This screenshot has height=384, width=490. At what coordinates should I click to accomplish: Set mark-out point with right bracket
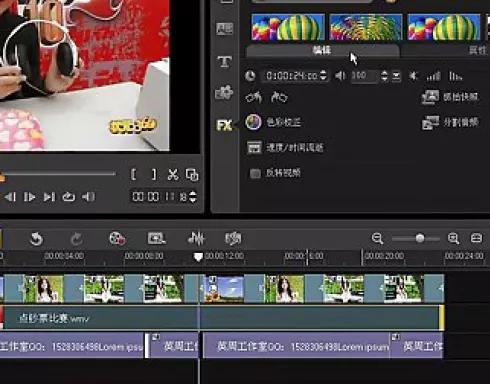154,174
